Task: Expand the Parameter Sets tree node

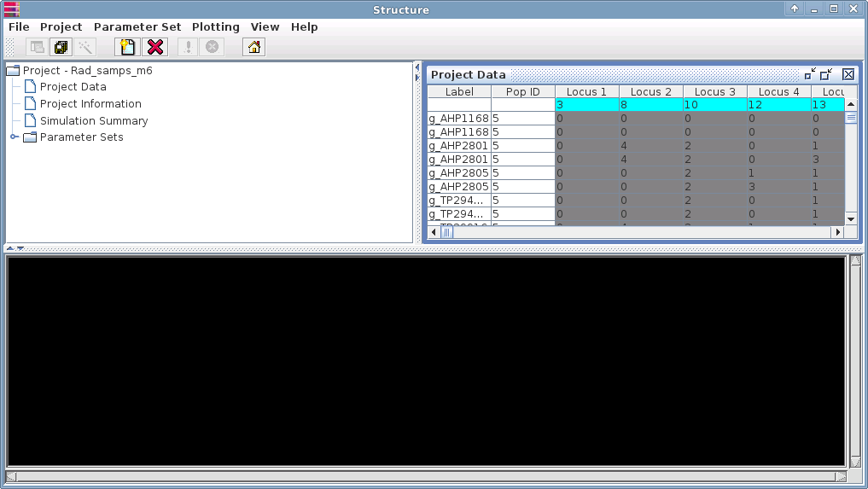Action: [x=15, y=137]
